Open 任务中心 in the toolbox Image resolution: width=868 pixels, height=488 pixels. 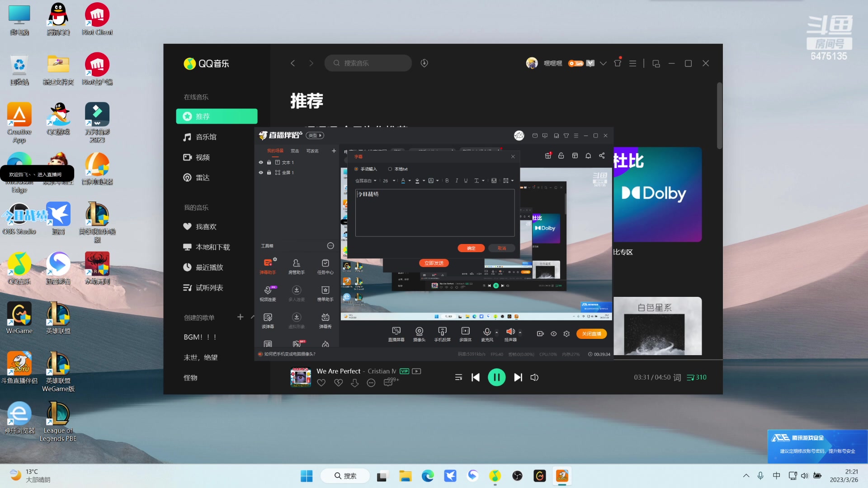tap(325, 266)
